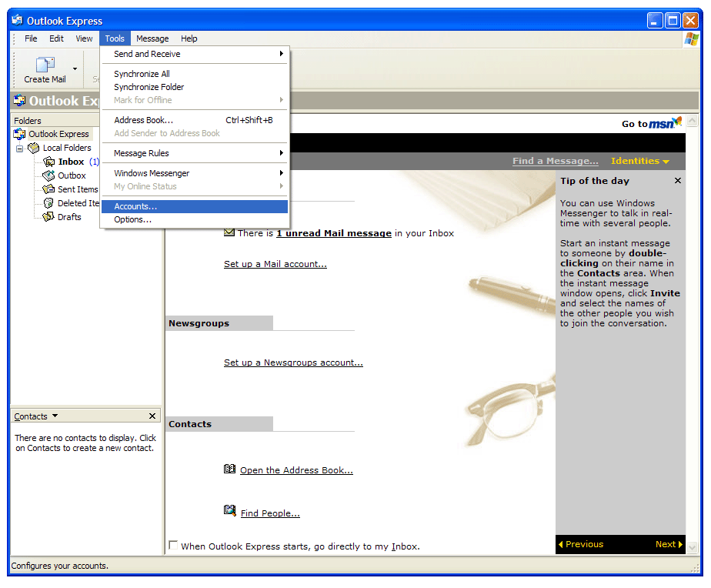Click the Windows flag logo

[692, 39]
